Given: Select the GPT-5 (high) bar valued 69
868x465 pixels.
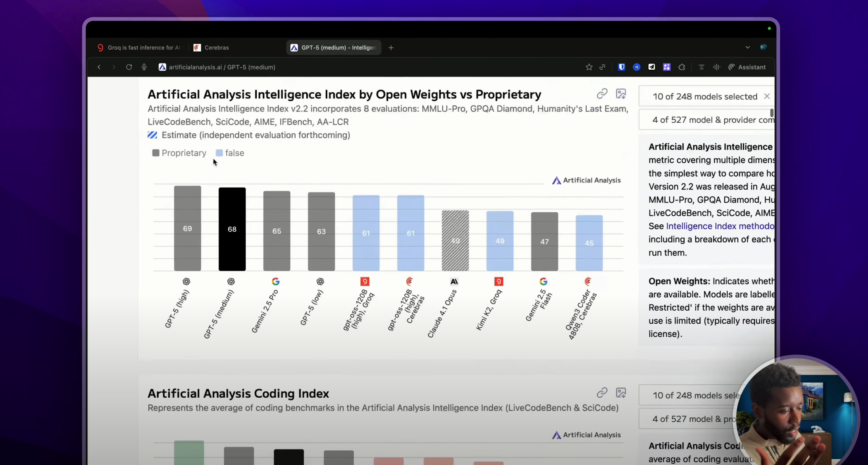Looking at the screenshot, I should (x=187, y=228).
